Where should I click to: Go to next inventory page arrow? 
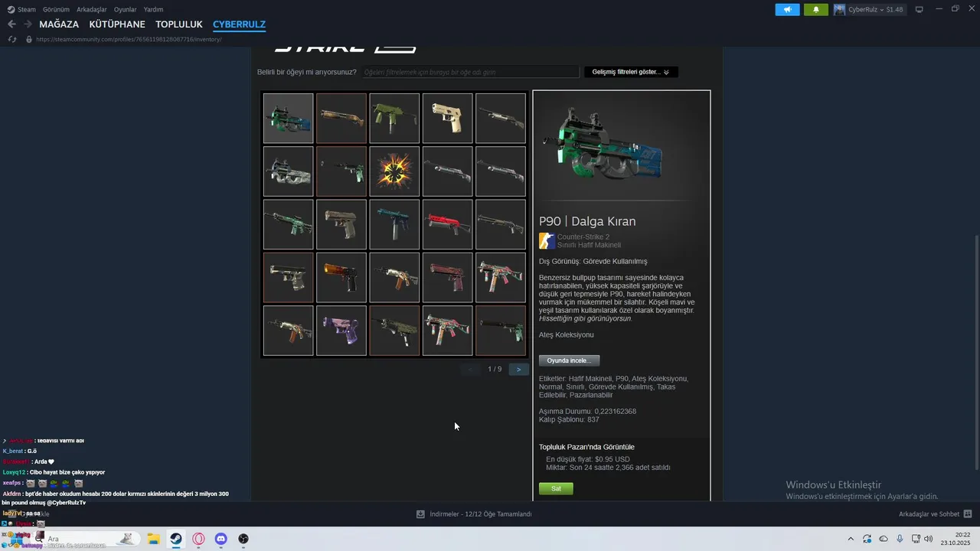pos(518,369)
